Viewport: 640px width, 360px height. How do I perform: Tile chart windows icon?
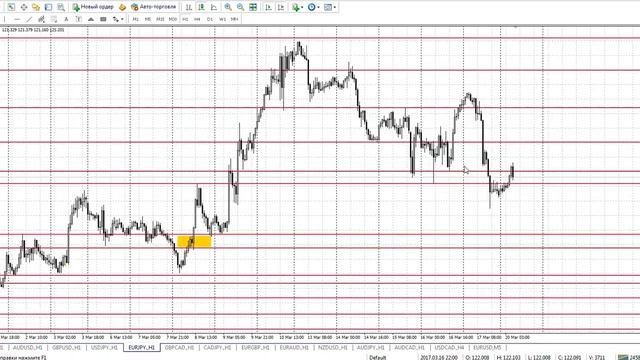click(x=253, y=7)
